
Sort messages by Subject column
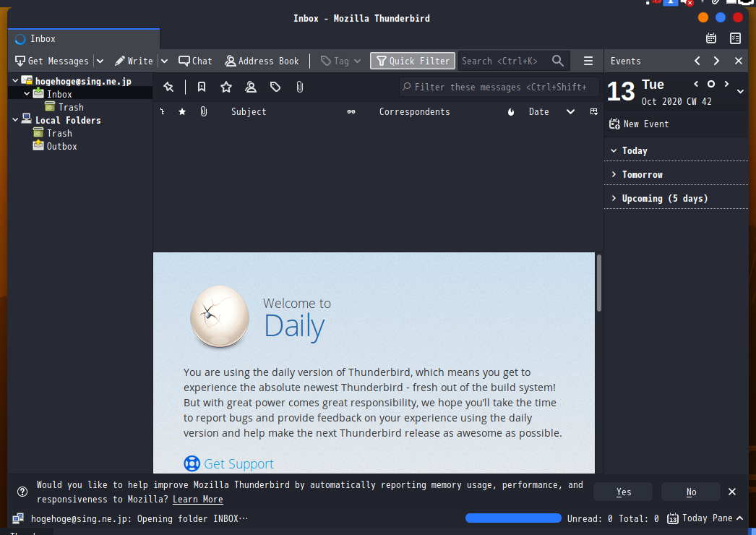[x=249, y=112]
